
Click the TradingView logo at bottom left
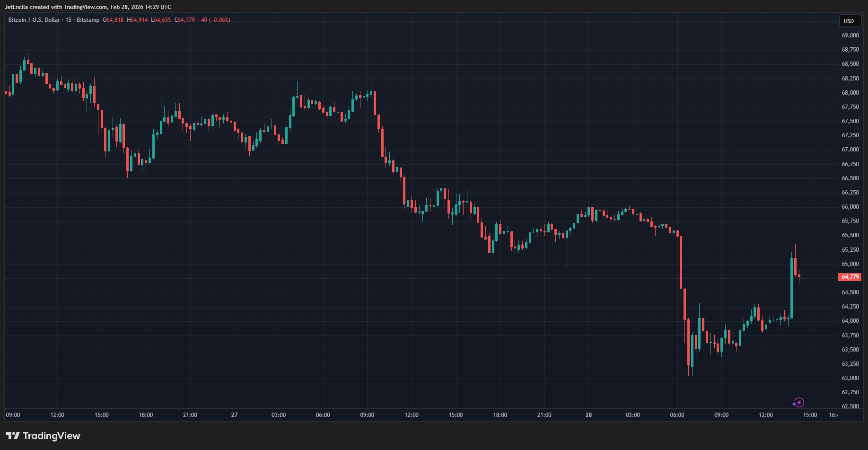point(43,436)
